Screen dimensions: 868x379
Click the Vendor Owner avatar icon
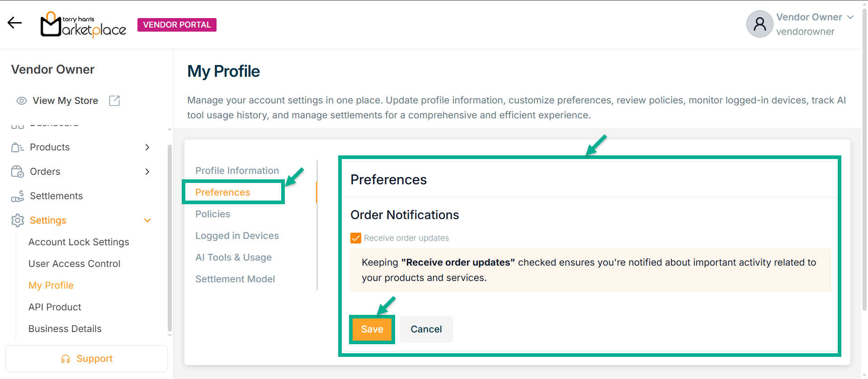(x=759, y=24)
